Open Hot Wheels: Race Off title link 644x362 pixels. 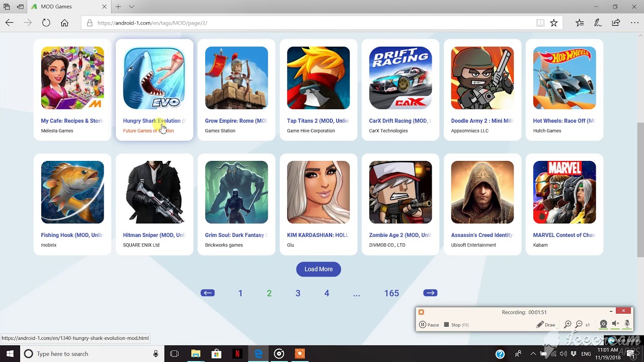point(565,121)
